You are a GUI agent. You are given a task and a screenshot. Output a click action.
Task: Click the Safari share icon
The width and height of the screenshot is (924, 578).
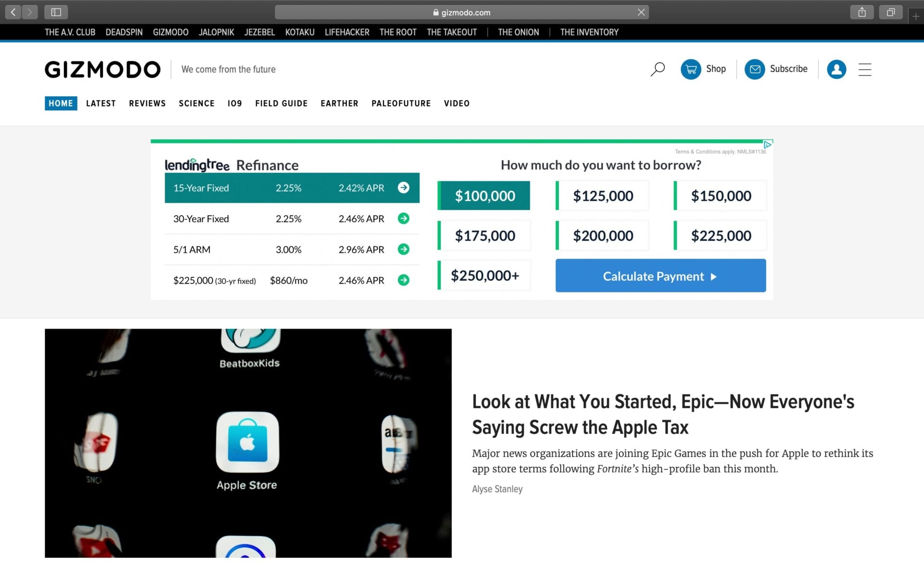coord(861,12)
